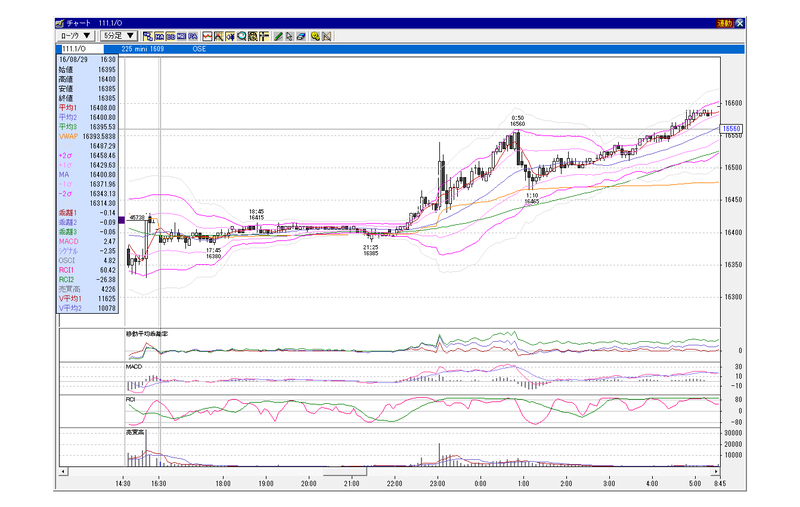The width and height of the screenshot is (800, 507).
Task: Click the yellow key icon in toolbar
Action: (x=315, y=36)
